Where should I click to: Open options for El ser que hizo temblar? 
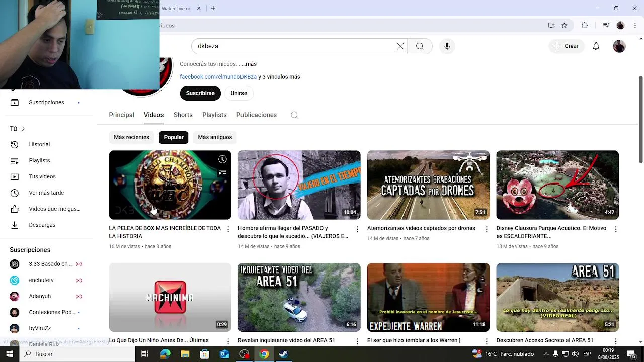point(487,341)
